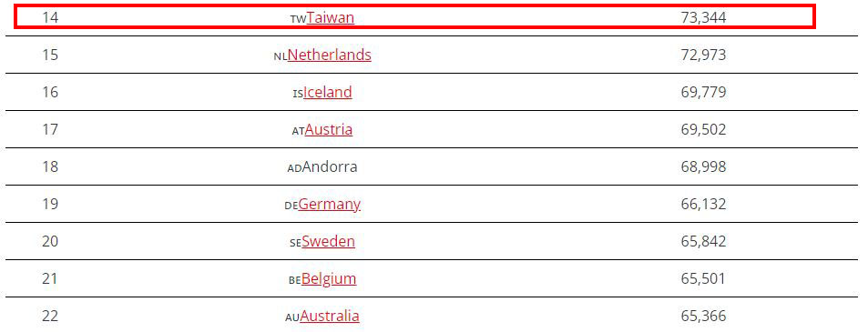
Task: Click the rank number 22 cell
Action: coord(50,316)
